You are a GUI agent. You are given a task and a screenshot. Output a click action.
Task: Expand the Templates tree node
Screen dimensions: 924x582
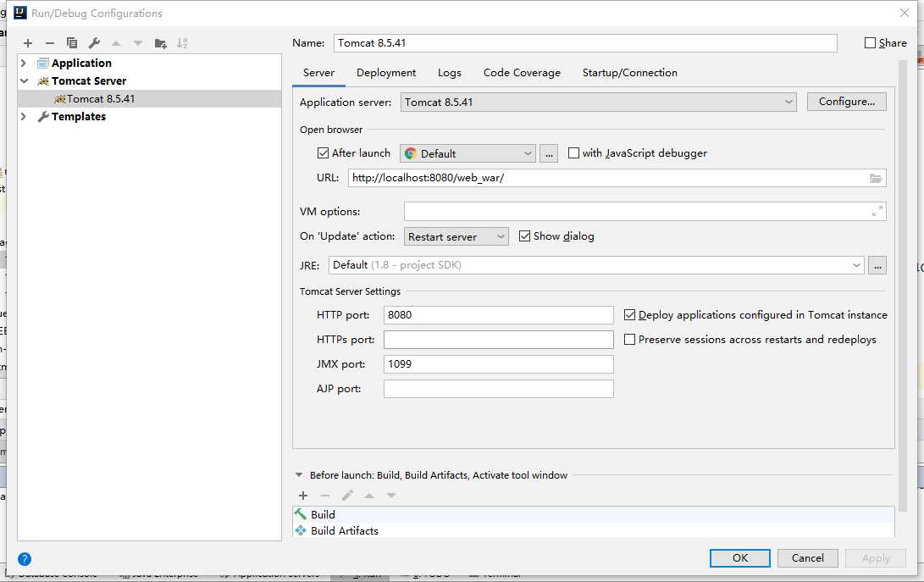point(24,117)
